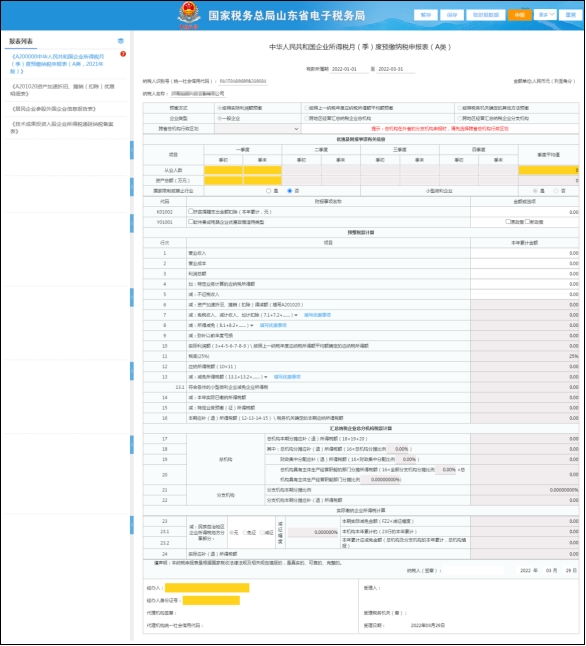This screenshot has width=586, height=646.
Task: Fetch financial data with 取财报数据 button
Action: pos(486,15)
